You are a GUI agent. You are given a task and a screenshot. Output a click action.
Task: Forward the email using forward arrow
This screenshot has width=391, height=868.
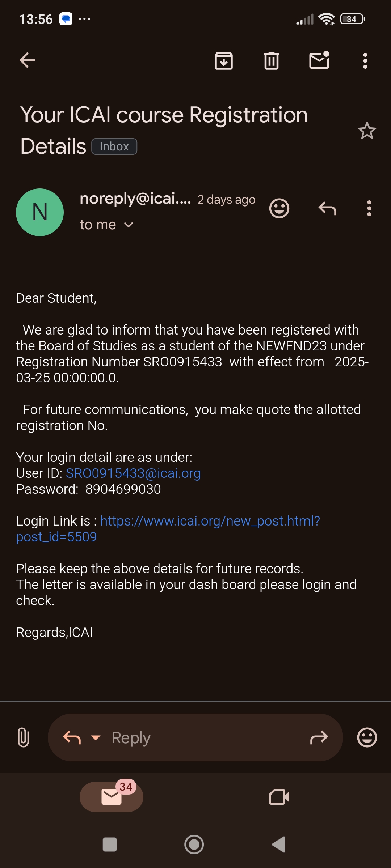[x=319, y=737]
